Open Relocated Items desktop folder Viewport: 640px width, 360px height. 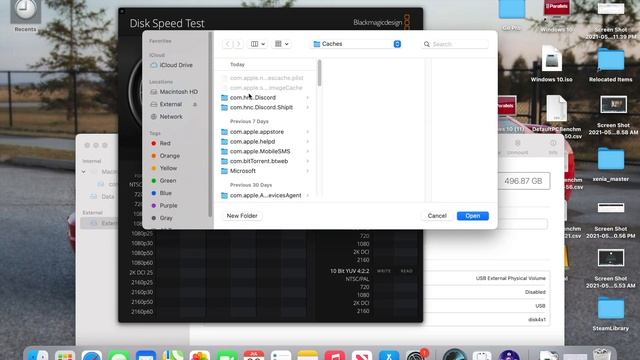611,65
